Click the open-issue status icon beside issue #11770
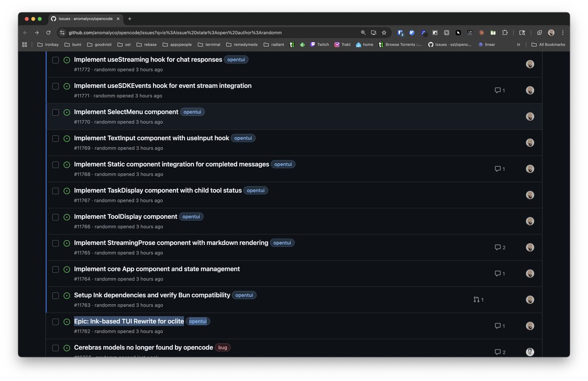This screenshot has width=588, height=381. 67,112
